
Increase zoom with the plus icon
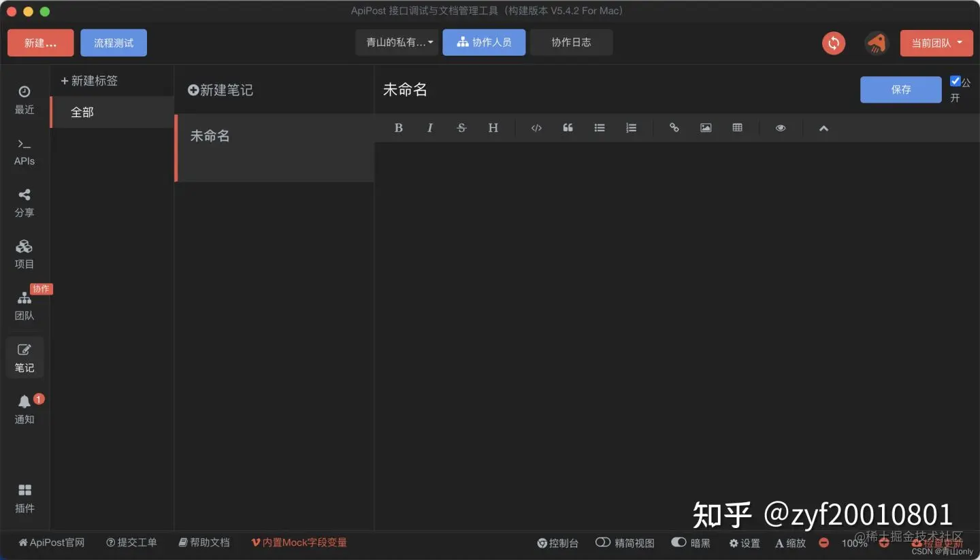pos(884,543)
